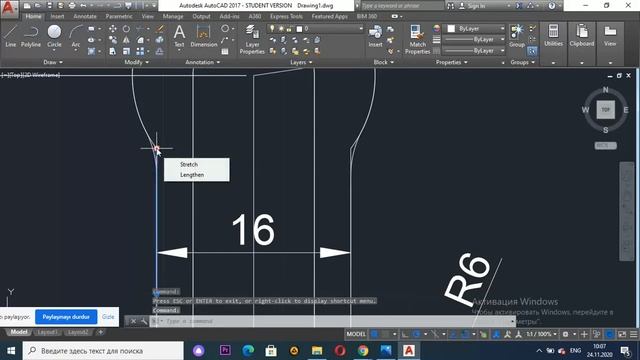Activate the Move tool in Modify

coord(113,29)
